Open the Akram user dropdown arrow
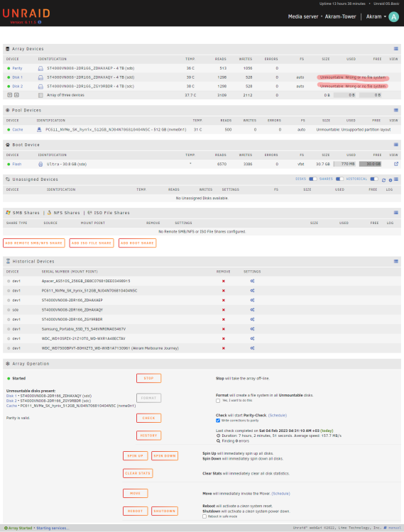404x532 pixels. (x=385, y=16)
